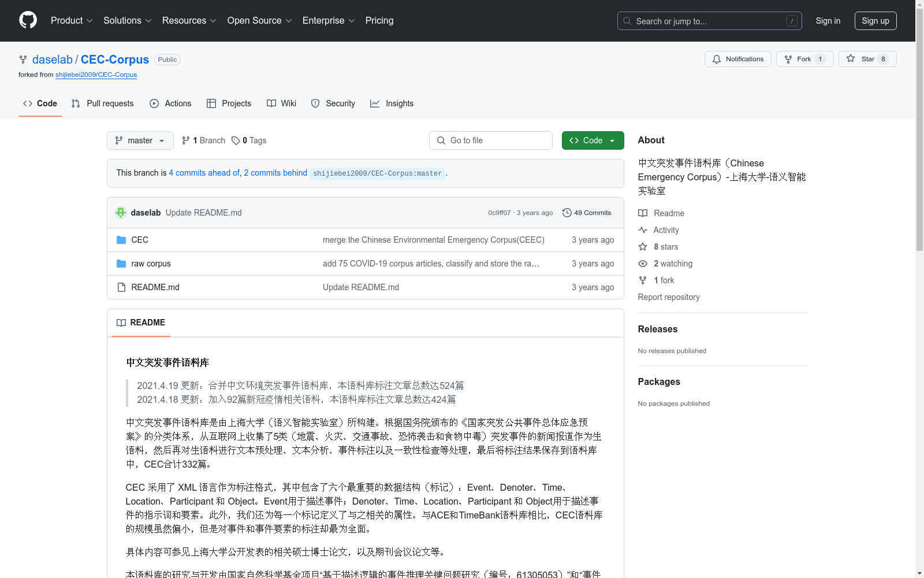Click the fork count badge showing 1
Screen dimensions: 924x578
tap(820, 59)
